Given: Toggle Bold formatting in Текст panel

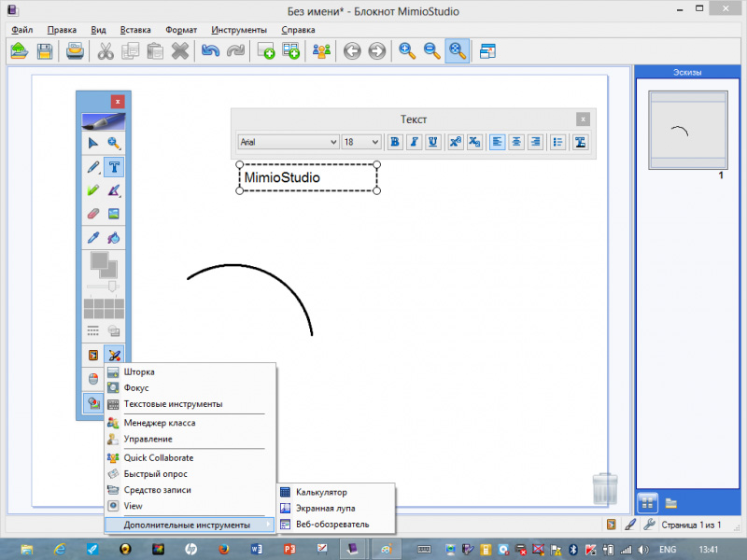Looking at the screenshot, I should (x=395, y=142).
